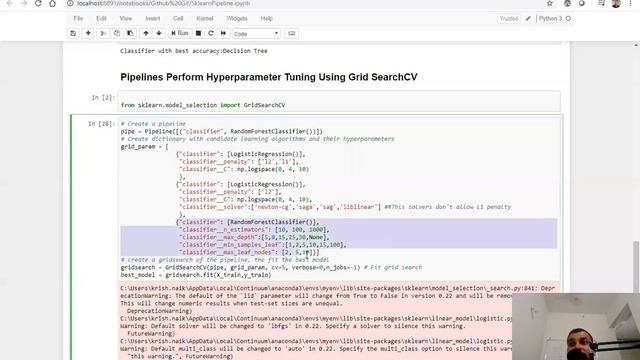Go back in the browser
The image size is (640, 360).
10,3
